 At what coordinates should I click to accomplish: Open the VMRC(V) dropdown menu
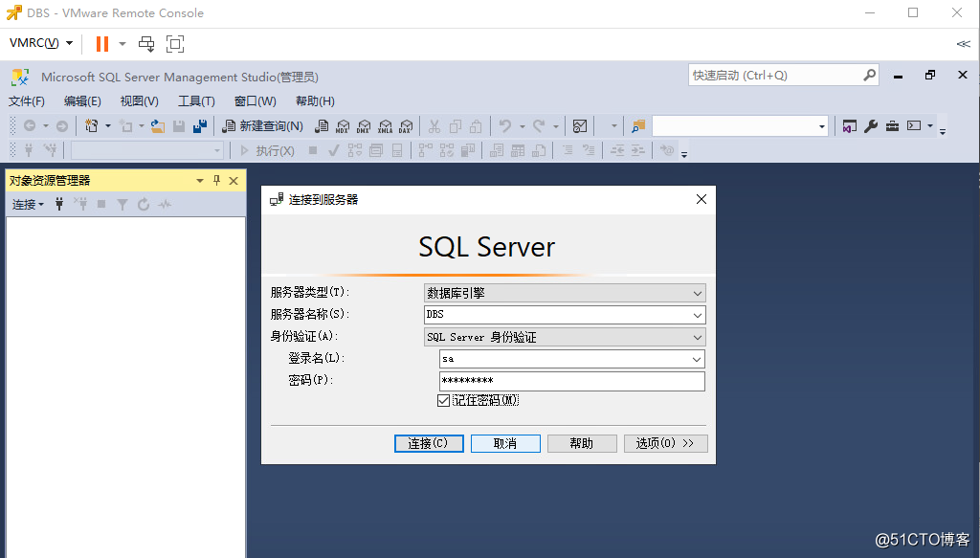click(x=41, y=43)
